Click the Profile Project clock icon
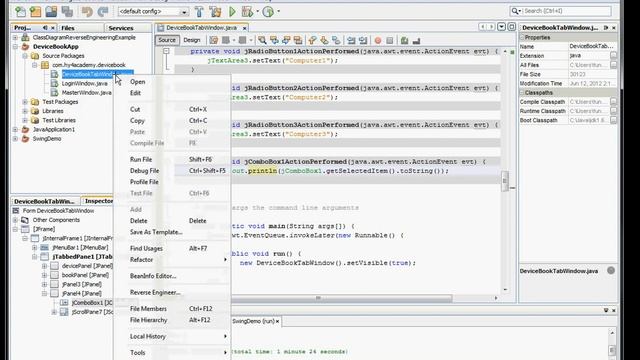640x360 pixels. point(268,12)
